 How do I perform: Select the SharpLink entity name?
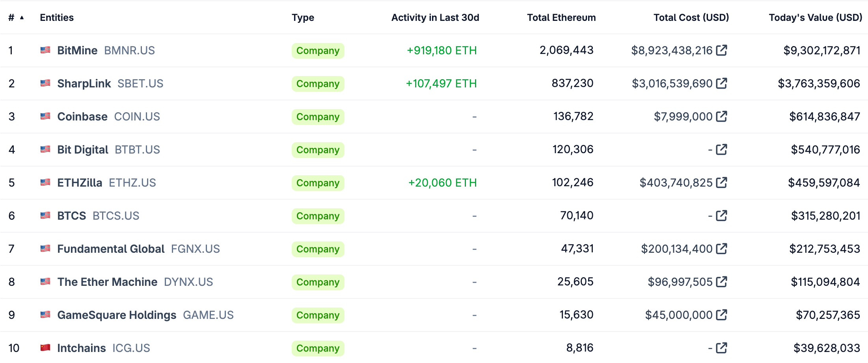pyautogui.click(x=84, y=83)
